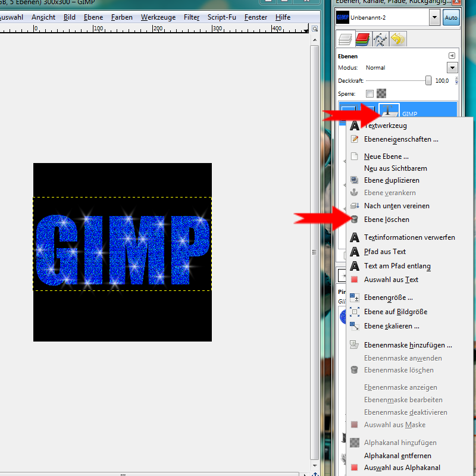The image size is (476, 476).
Task: Open the Modus Normal dropdown
Action: (452, 68)
